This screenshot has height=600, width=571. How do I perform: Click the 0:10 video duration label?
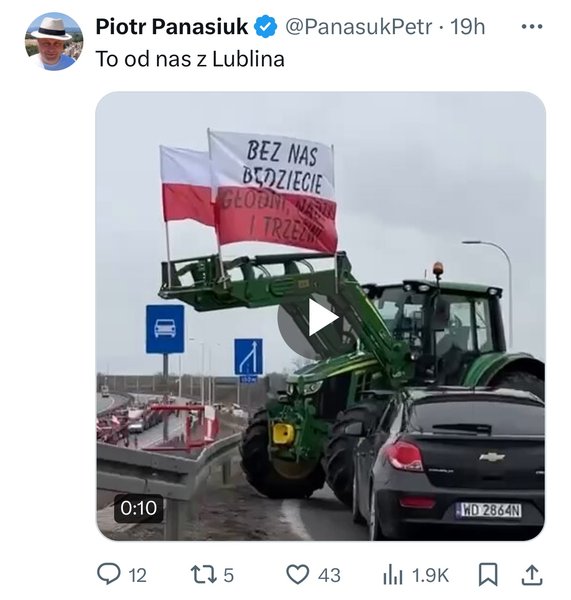(138, 509)
